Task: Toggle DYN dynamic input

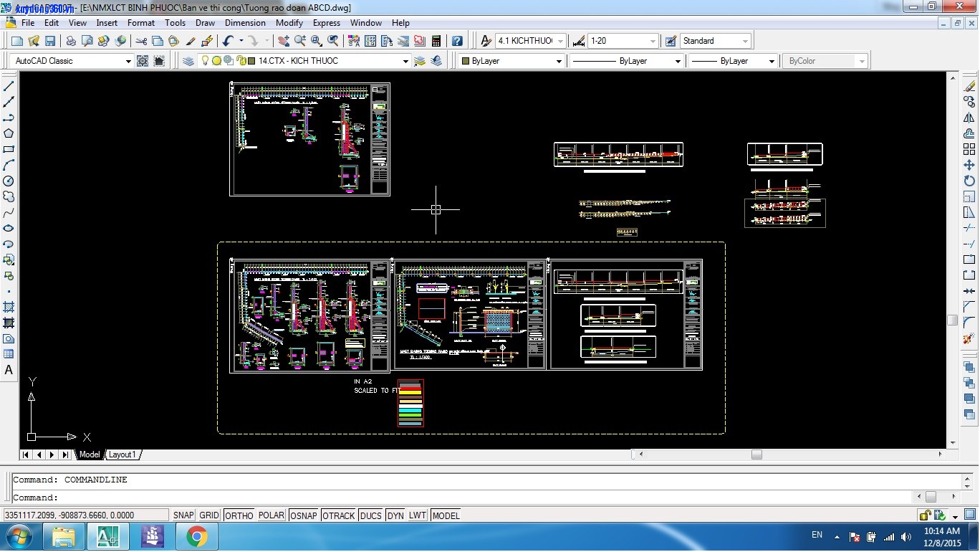Action: pyautogui.click(x=395, y=515)
